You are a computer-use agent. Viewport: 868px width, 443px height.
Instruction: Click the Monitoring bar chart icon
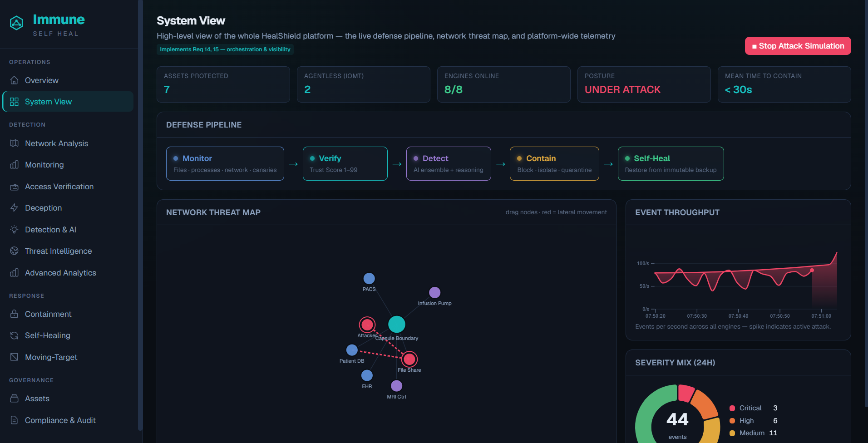pos(14,165)
